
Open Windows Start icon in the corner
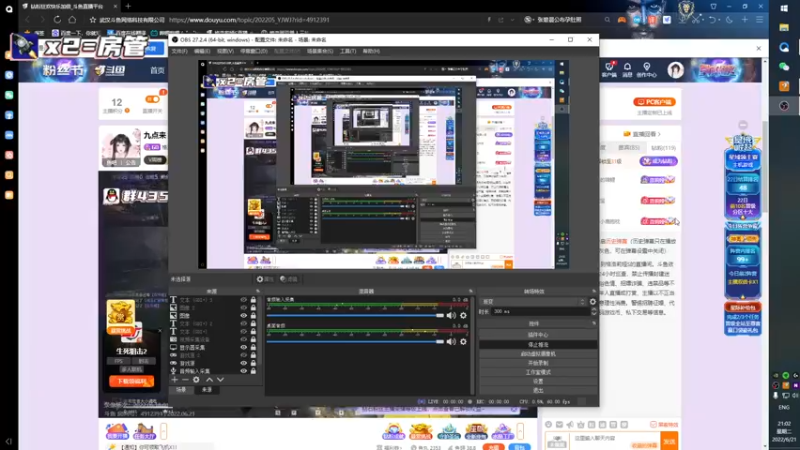pyautogui.click(x=784, y=8)
